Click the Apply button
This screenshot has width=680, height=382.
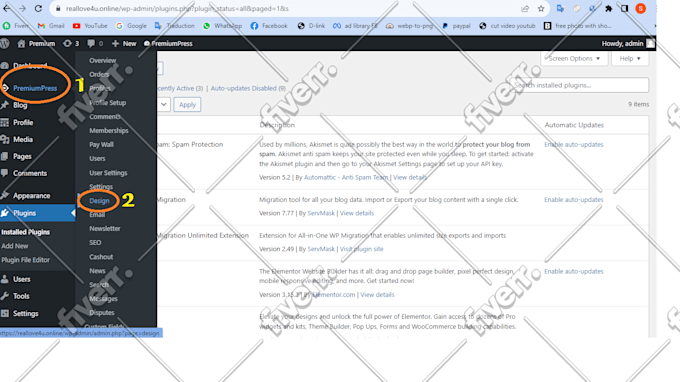(x=187, y=104)
